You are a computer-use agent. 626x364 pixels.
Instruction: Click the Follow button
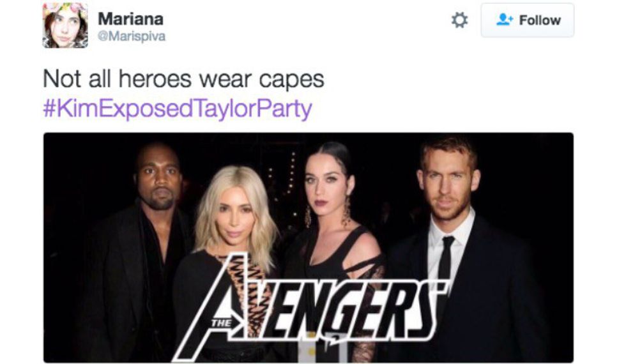tap(528, 20)
